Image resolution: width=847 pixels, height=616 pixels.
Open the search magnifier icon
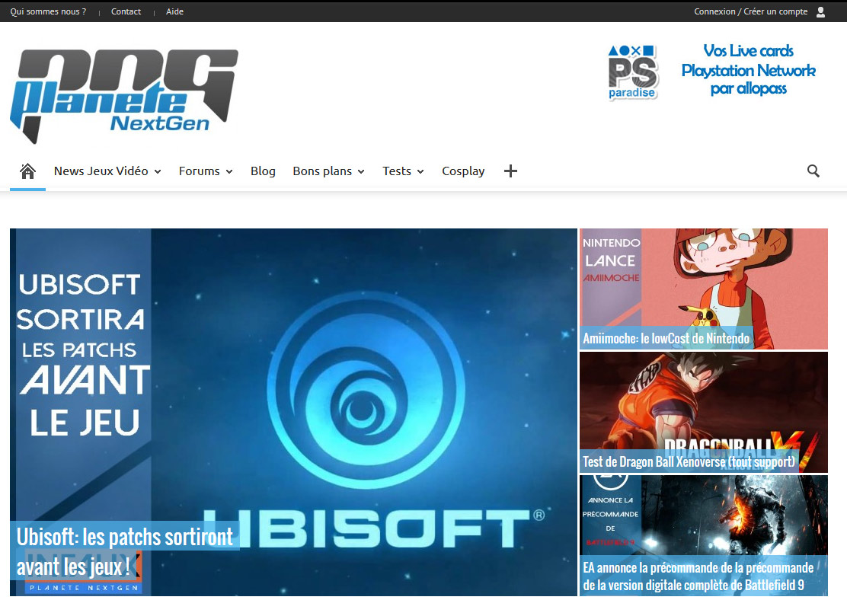point(813,171)
